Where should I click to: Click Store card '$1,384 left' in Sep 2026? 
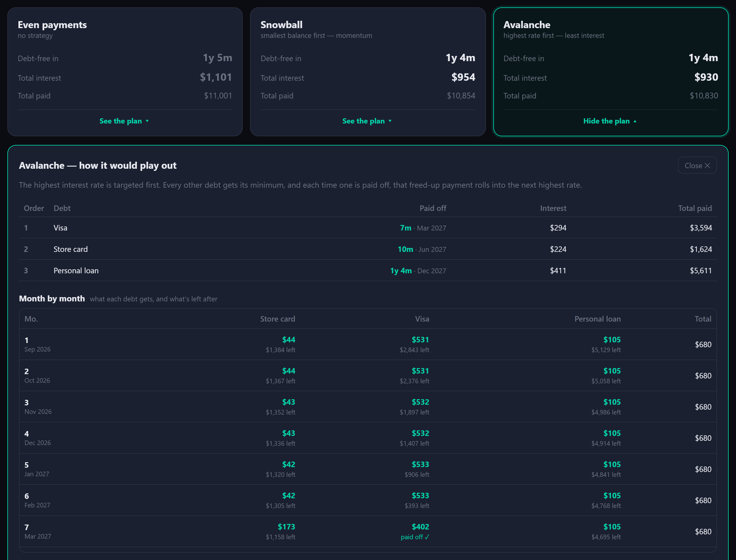pyautogui.click(x=280, y=350)
